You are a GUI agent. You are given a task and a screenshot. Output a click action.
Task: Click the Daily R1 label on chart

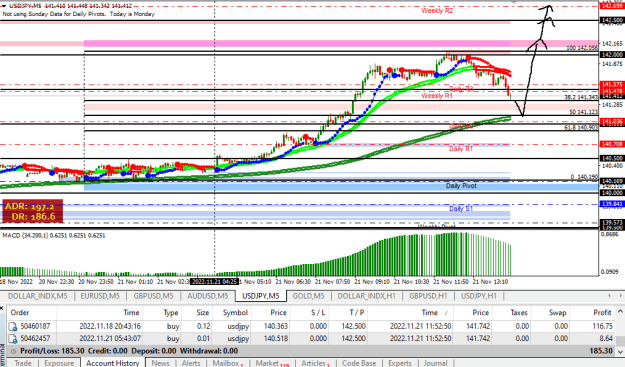461,149
